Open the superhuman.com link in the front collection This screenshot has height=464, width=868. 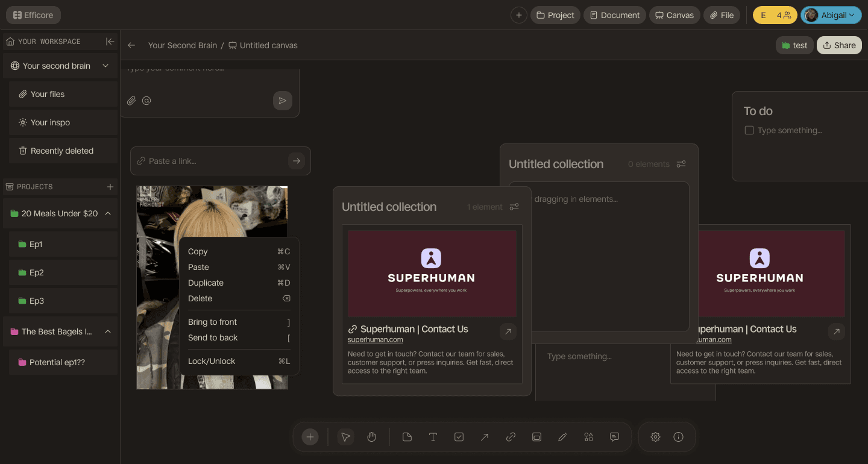click(x=375, y=339)
